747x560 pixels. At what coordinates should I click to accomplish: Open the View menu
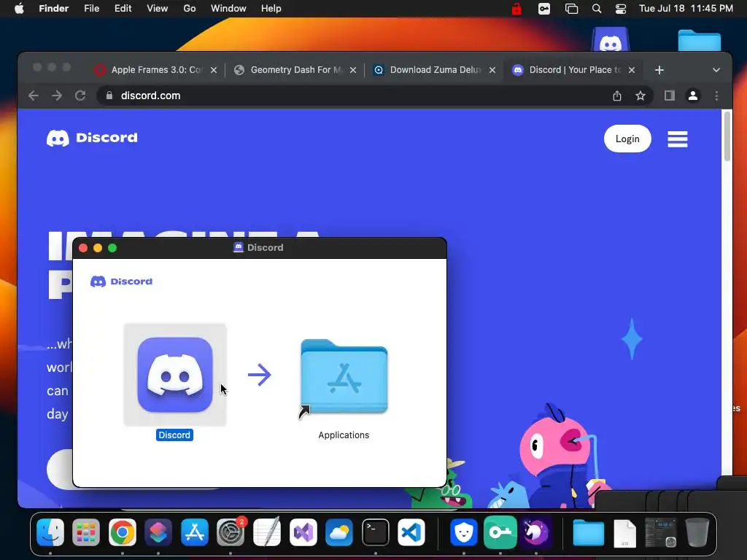click(x=158, y=9)
